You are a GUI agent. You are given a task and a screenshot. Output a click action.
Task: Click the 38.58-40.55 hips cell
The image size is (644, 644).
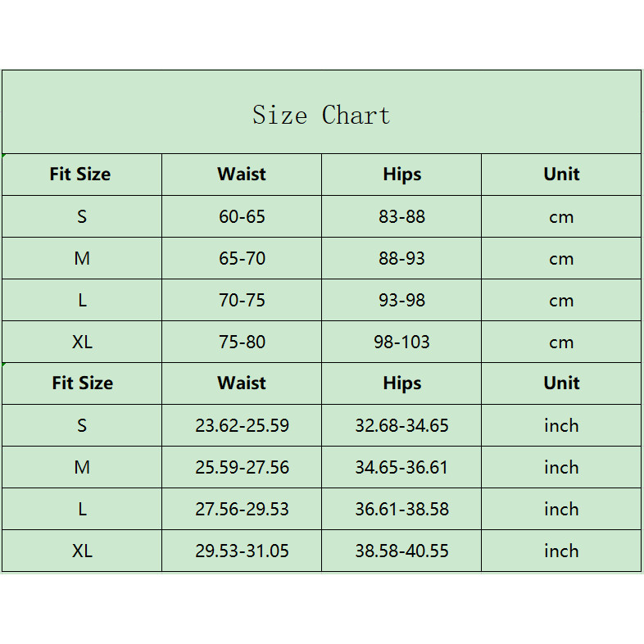[x=401, y=551]
